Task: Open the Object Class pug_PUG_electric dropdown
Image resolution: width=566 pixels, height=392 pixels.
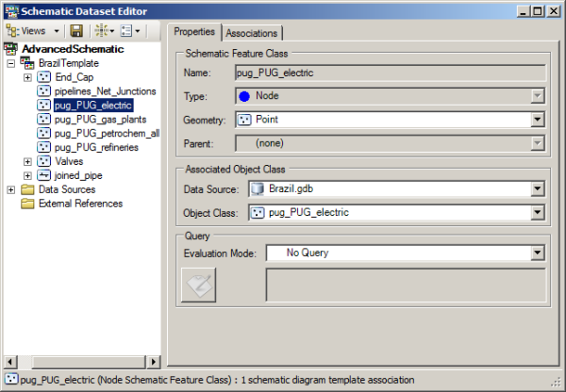Action: click(538, 212)
